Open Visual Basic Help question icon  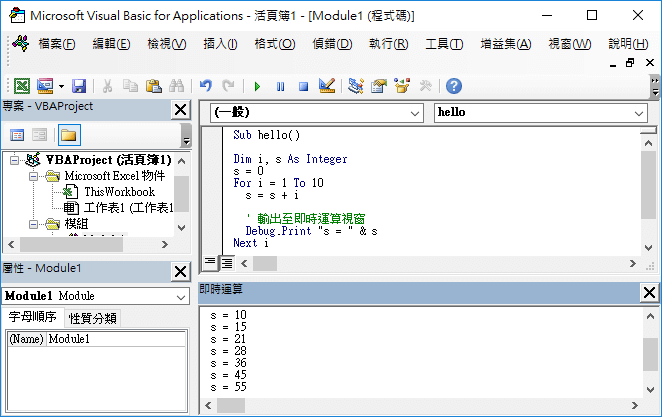click(454, 86)
